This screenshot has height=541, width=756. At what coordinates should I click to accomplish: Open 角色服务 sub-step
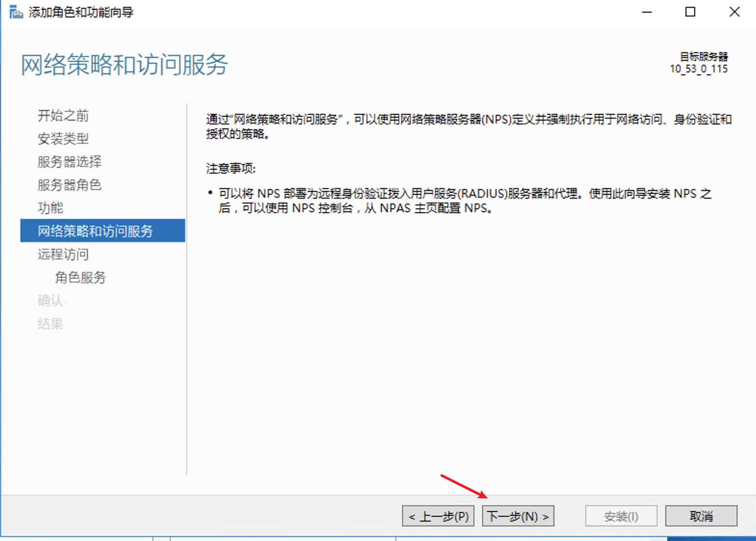[x=80, y=277]
